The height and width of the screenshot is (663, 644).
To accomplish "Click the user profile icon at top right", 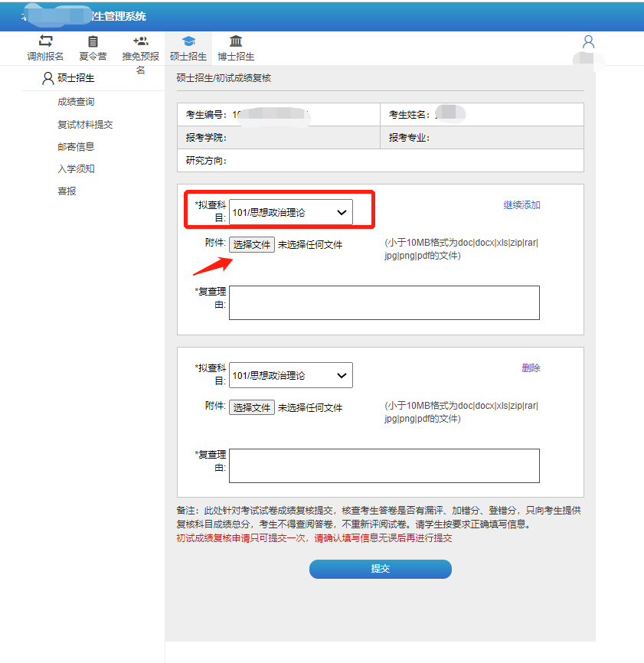I will tap(588, 41).
